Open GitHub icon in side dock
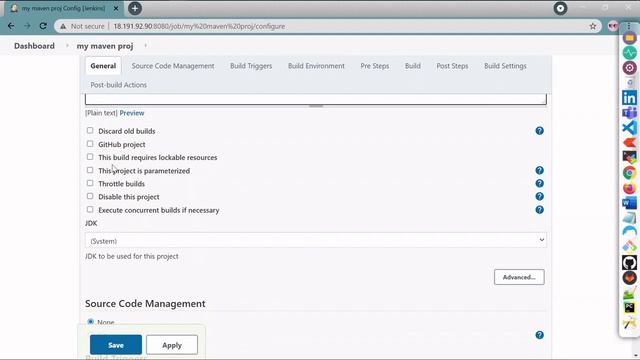 pos(629,263)
